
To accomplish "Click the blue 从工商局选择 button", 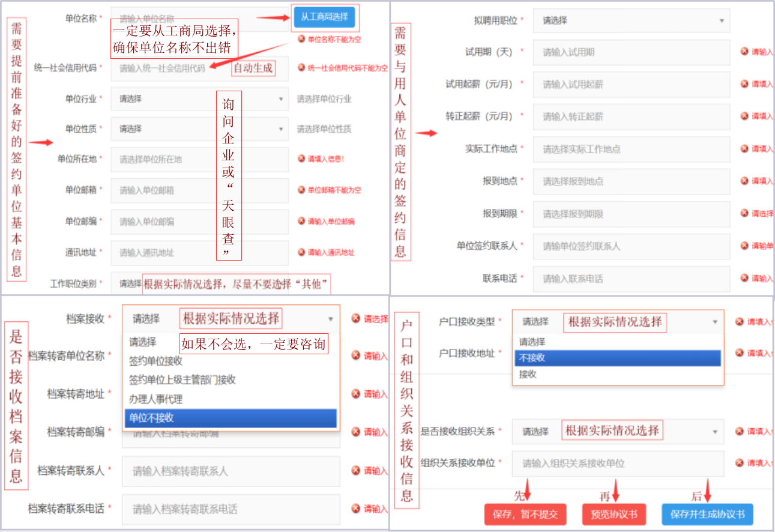I will [x=324, y=18].
